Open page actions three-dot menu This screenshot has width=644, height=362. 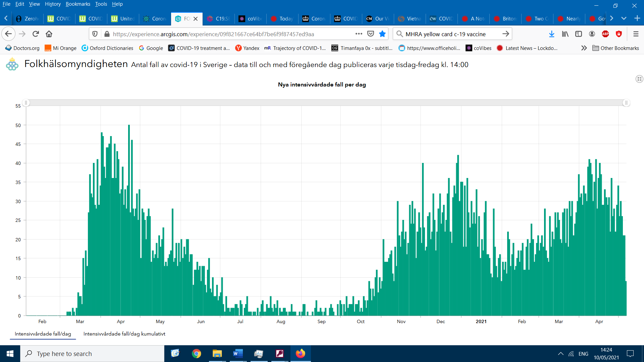359,34
